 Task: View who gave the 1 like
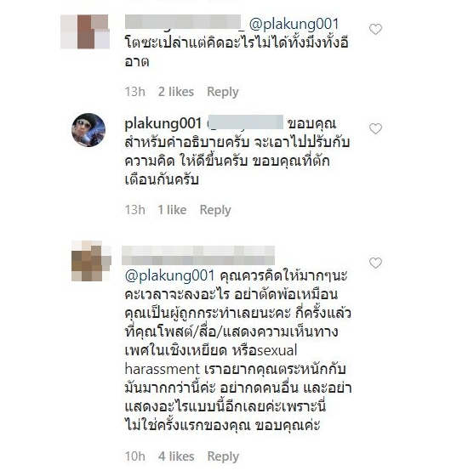(172, 210)
